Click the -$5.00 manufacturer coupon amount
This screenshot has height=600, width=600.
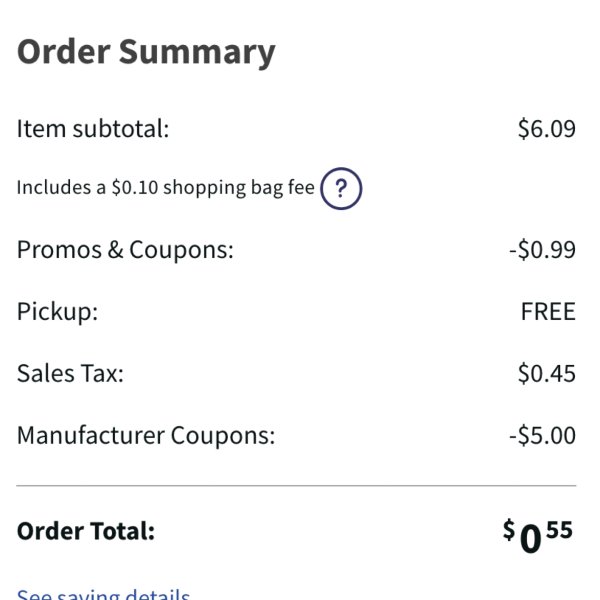[x=542, y=435]
